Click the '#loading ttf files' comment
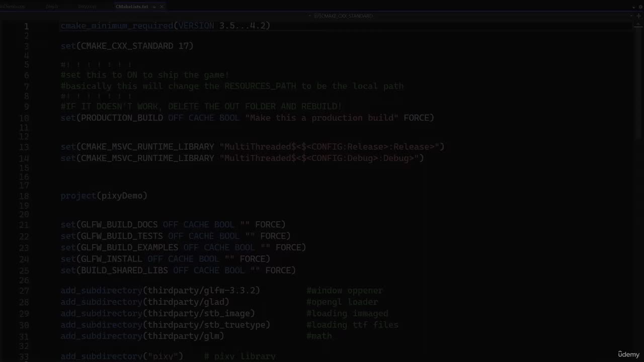Viewport: 644px width, 362px height. click(x=352, y=325)
